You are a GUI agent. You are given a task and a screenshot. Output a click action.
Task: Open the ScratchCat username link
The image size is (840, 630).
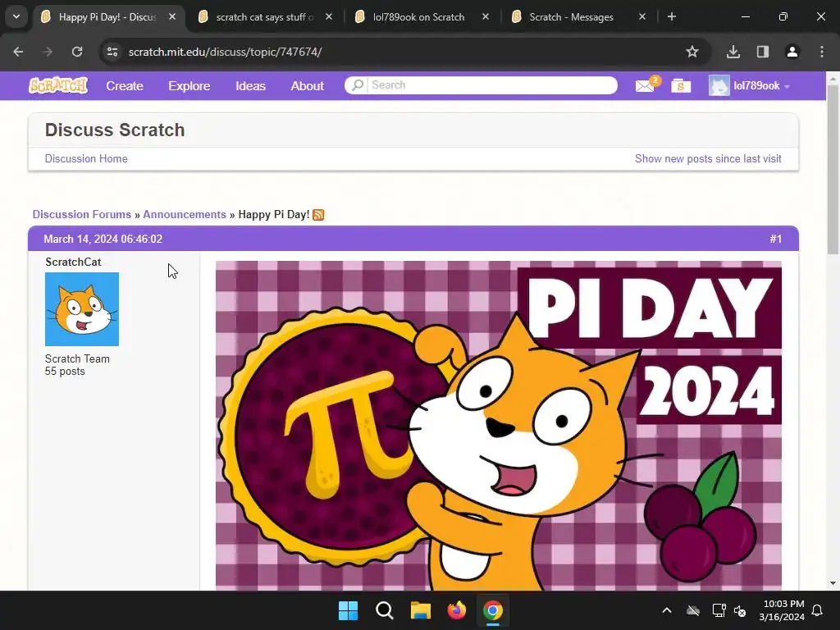point(73,262)
